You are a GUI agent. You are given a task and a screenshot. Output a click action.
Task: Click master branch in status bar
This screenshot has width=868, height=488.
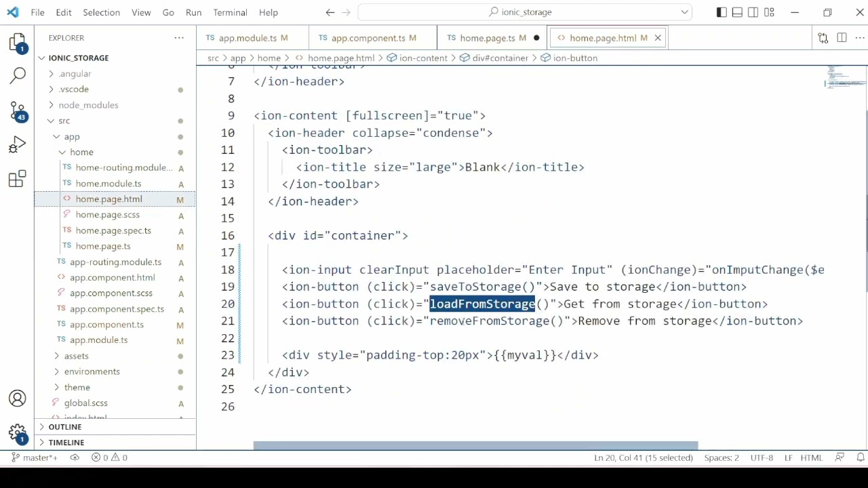(35, 457)
